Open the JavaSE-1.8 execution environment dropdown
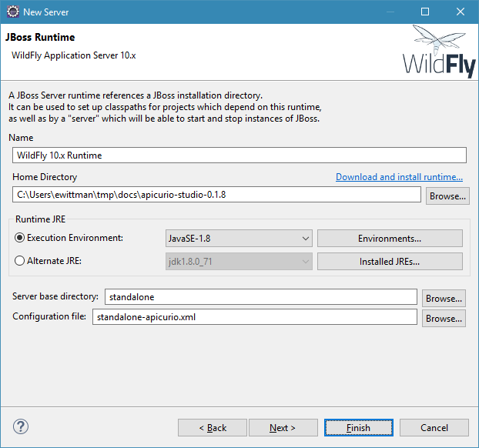Screen dimensions: 479x448 (x=239, y=239)
